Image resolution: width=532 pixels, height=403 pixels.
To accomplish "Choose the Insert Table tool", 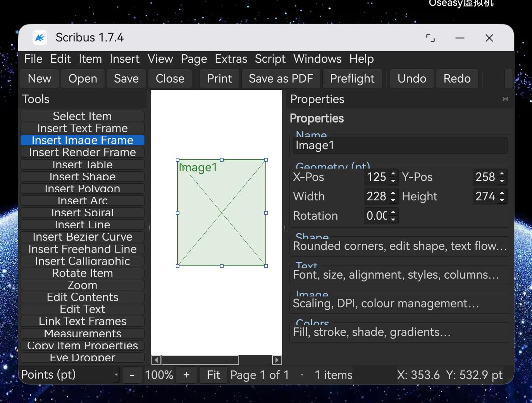I will point(83,165).
